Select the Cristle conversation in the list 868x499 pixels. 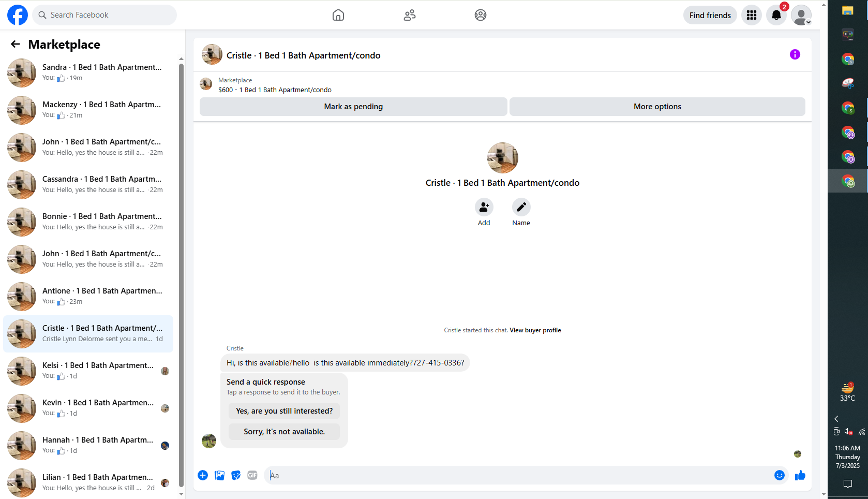click(x=88, y=334)
